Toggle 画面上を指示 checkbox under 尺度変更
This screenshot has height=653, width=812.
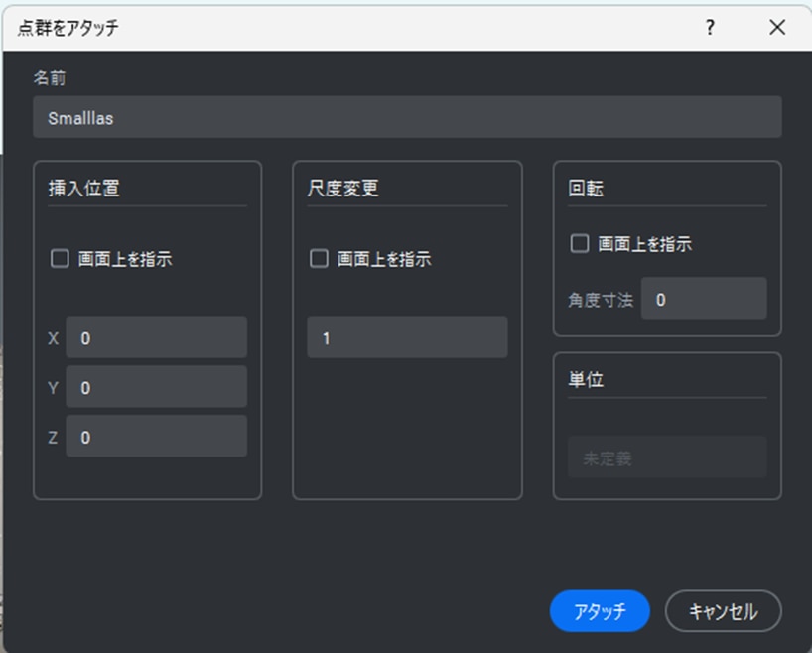320,259
